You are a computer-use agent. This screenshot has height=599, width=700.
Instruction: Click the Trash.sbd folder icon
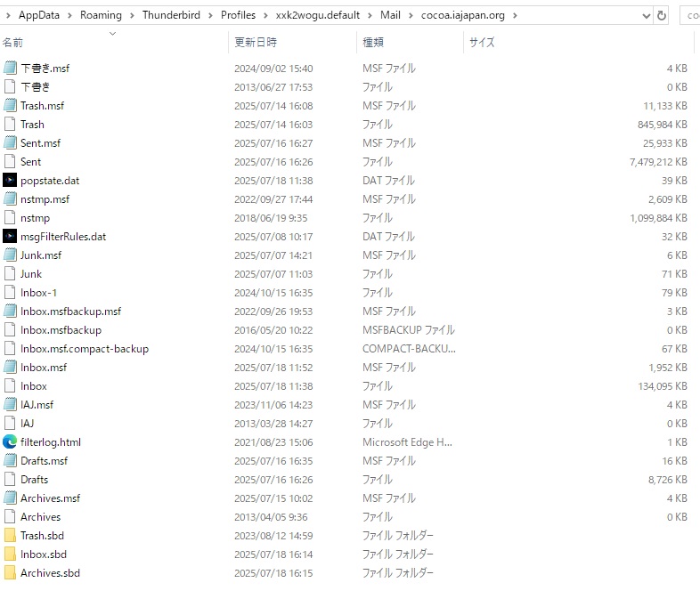pyautogui.click(x=10, y=535)
